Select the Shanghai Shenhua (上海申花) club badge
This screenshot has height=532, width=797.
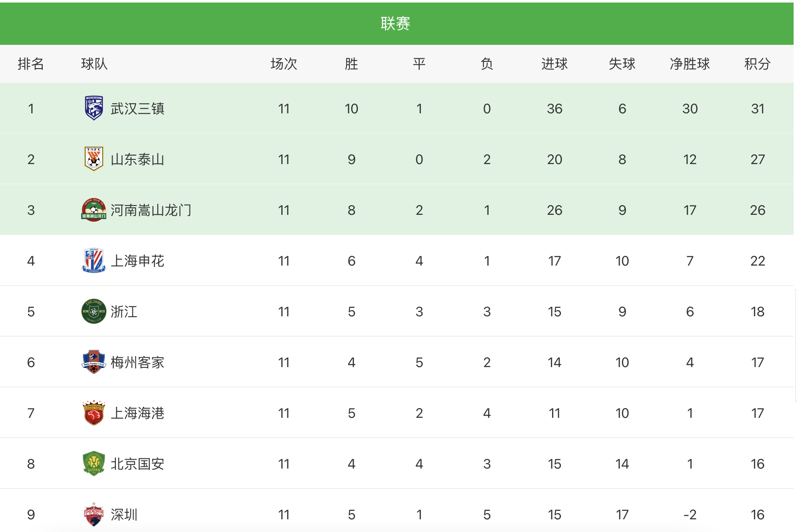click(93, 261)
